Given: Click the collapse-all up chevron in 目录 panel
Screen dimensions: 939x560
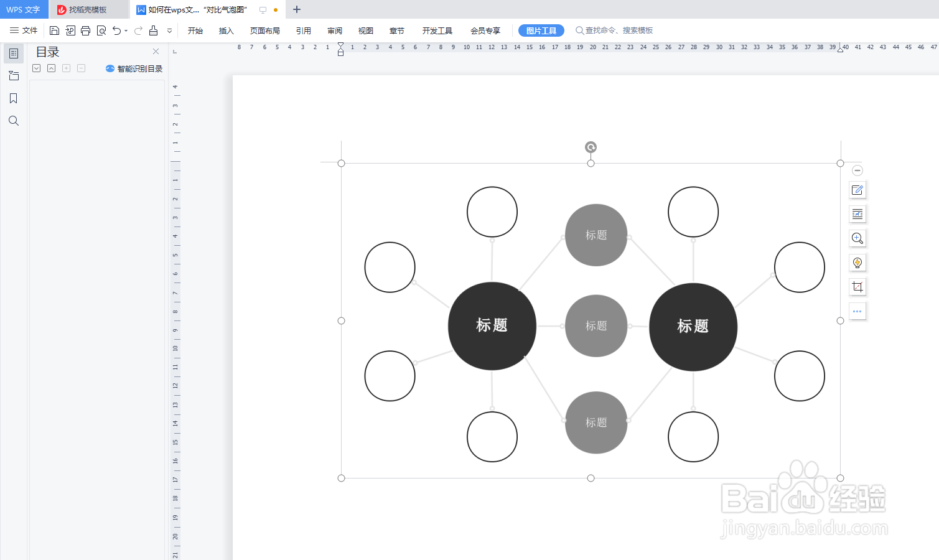Looking at the screenshot, I should (x=52, y=68).
